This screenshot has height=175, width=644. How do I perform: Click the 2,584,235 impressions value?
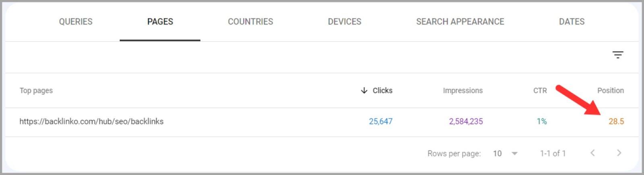466,121
